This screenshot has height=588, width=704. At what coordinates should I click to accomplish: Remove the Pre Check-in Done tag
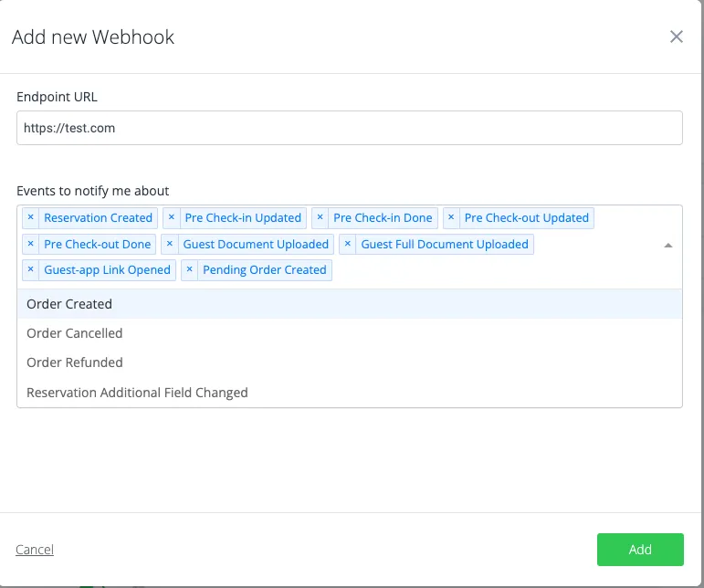[x=320, y=217]
